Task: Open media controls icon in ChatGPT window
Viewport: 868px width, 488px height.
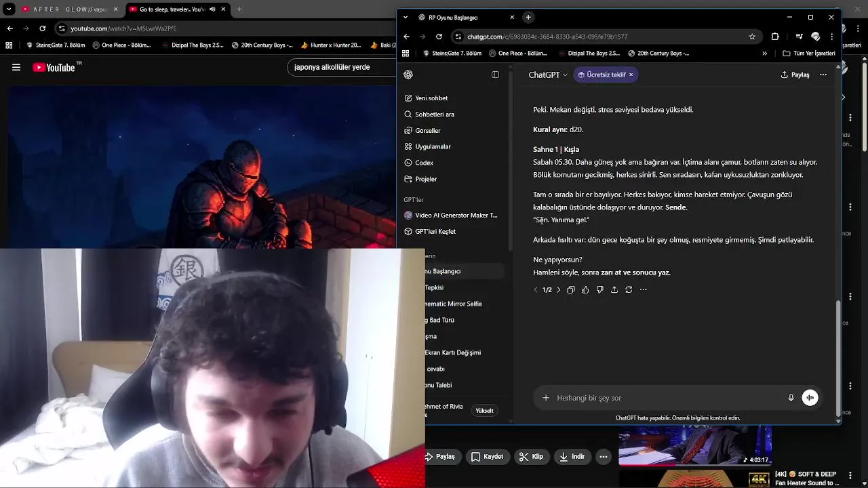Action: (x=800, y=37)
